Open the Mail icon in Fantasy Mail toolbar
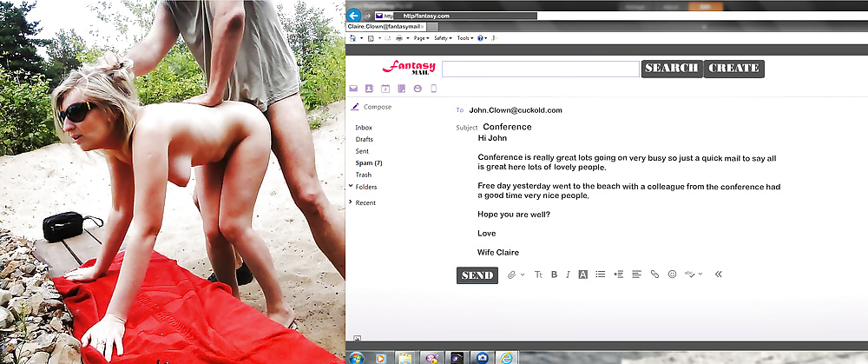The width and height of the screenshot is (868, 364). click(x=353, y=88)
